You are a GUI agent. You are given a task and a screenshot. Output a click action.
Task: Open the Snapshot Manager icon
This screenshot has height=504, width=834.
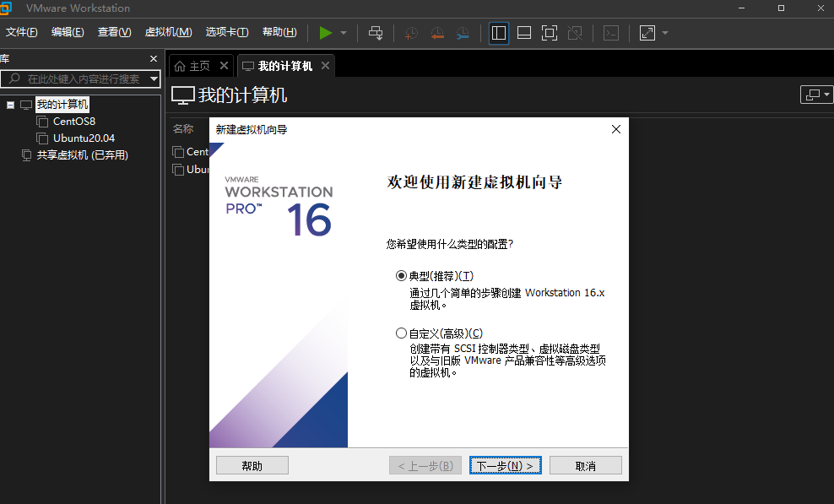(x=463, y=33)
